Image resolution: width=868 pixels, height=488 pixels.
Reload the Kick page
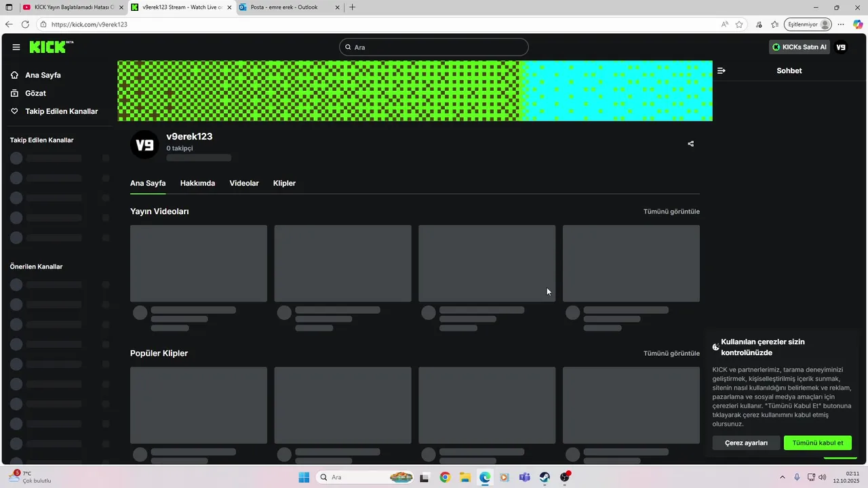pos(25,24)
